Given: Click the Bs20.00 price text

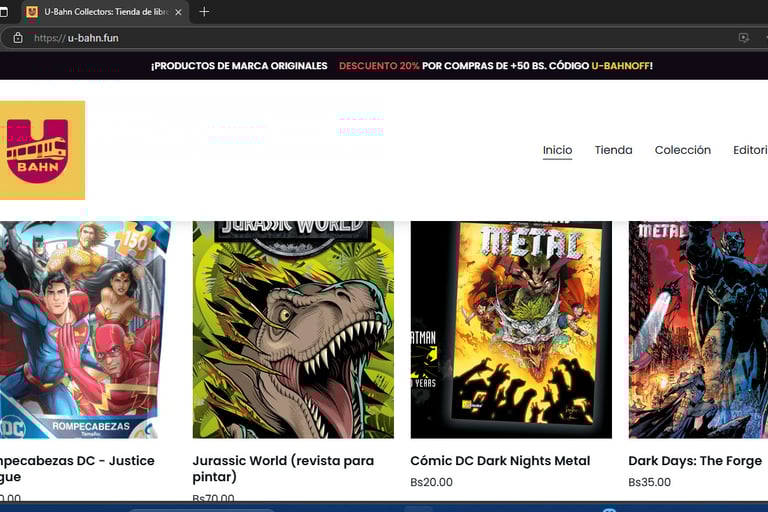Looking at the screenshot, I should coord(432,482).
